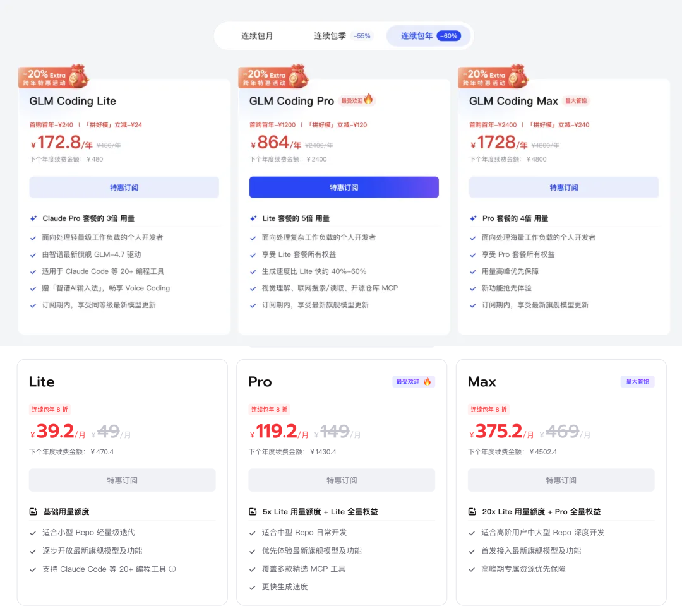The height and width of the screenshot is (616, 682).
Task: Click the sparkle icon beside Lite 套餐的 5倍 用量
Action: tap(253, 218)
